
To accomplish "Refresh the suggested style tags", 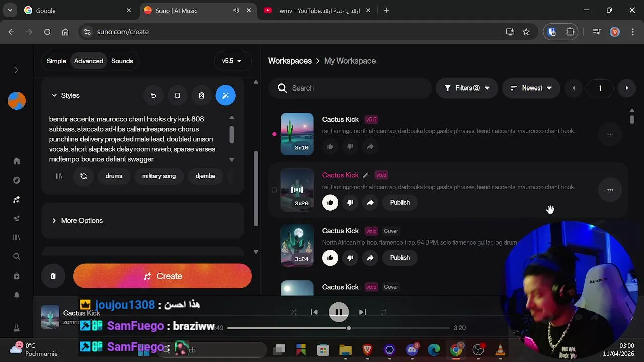I will (x=84, y=176).
